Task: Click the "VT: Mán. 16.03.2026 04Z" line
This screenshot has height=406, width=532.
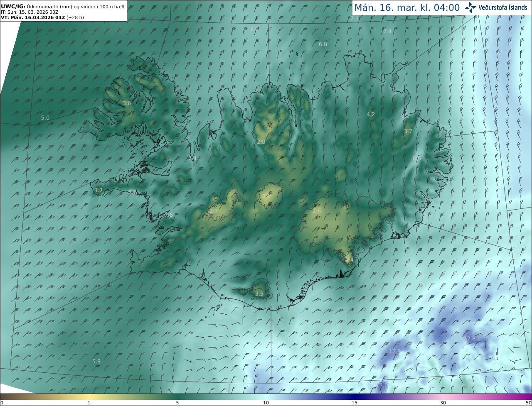Action: tap(33, 18)
